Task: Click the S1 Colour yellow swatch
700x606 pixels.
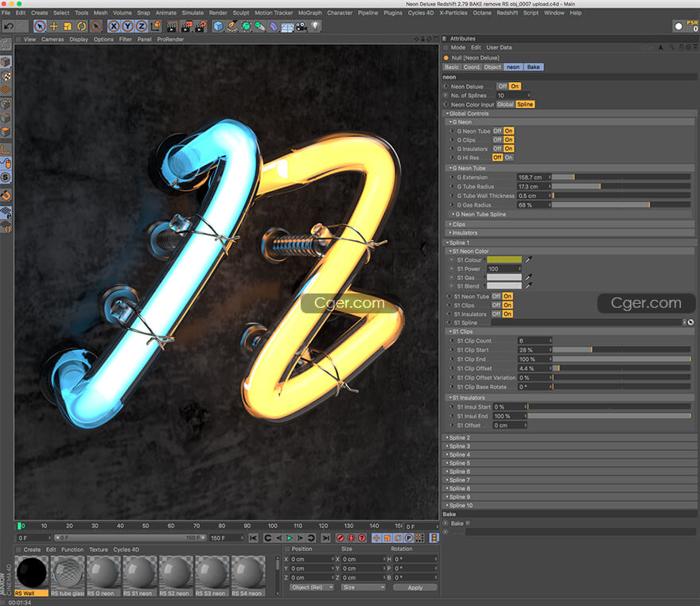Action: pyautogui.click(x=504, y=260)
